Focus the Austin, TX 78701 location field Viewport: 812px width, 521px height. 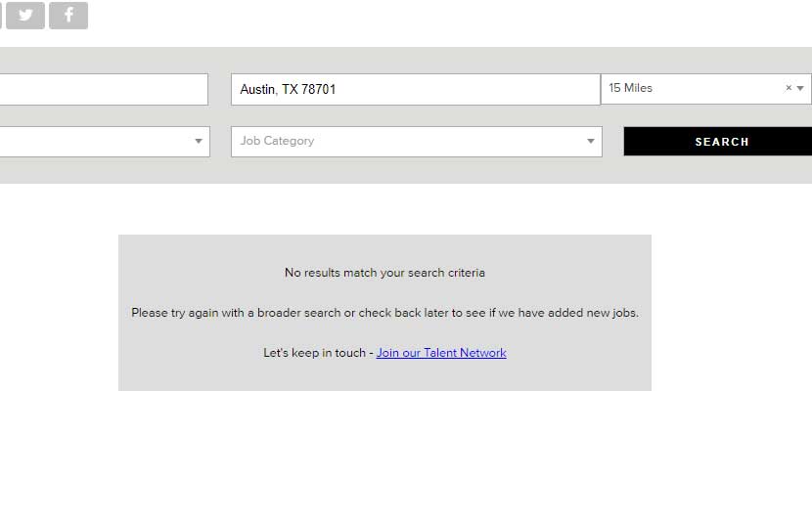pyautogui.click(x=416, y=90)
